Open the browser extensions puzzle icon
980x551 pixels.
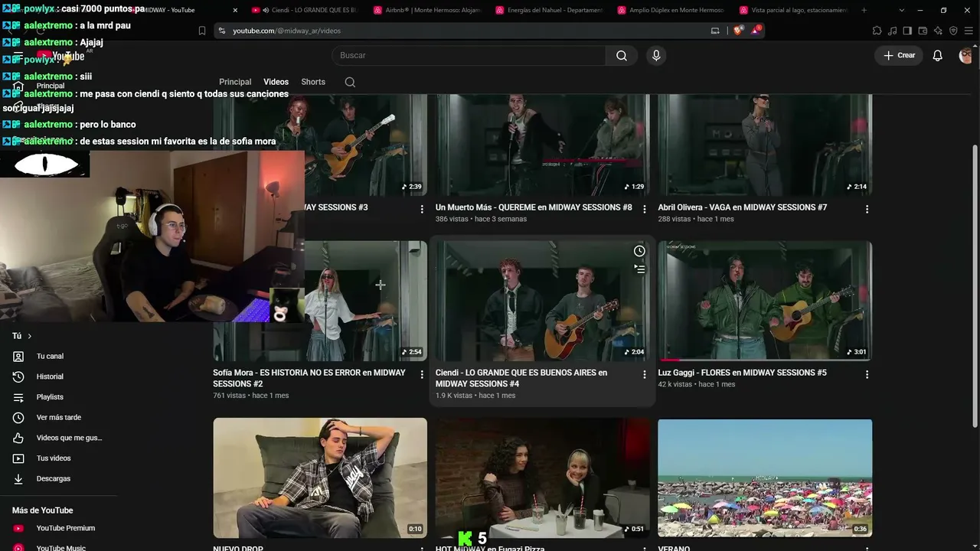(x=877, y=31)
